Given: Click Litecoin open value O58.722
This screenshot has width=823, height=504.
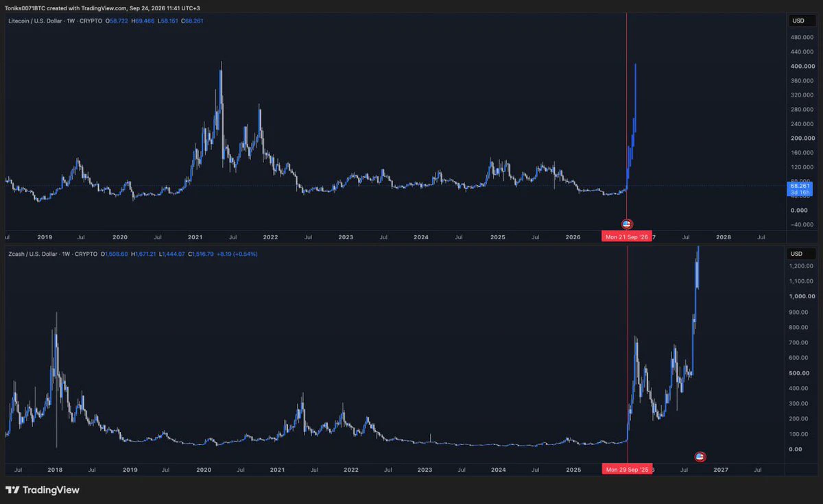Looking at the screenshot, I should tap(118, 21).
